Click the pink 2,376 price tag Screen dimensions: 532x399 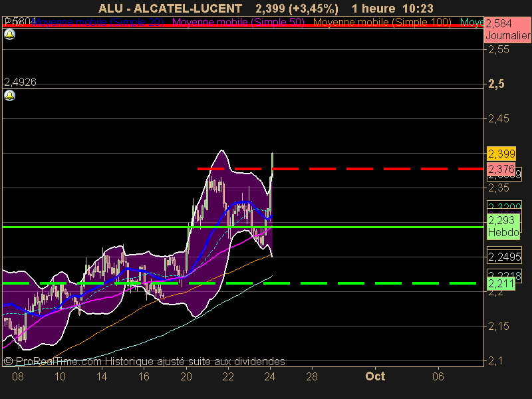(x=501, y=169)
